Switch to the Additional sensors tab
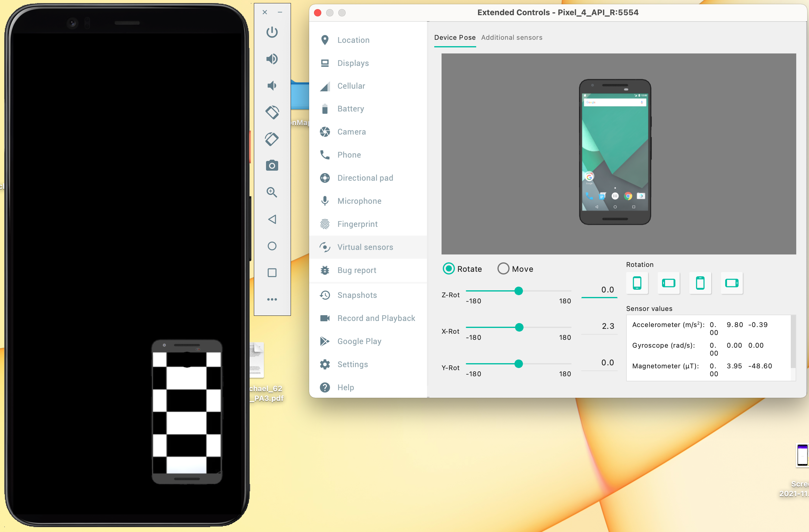809x532 pixels. point(512,37)
